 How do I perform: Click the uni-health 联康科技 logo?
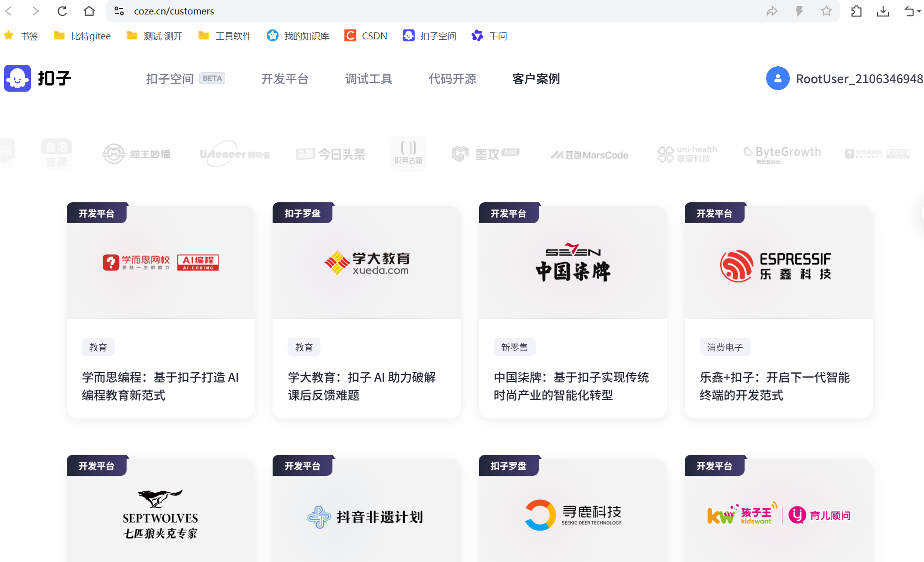pos(687,154)
